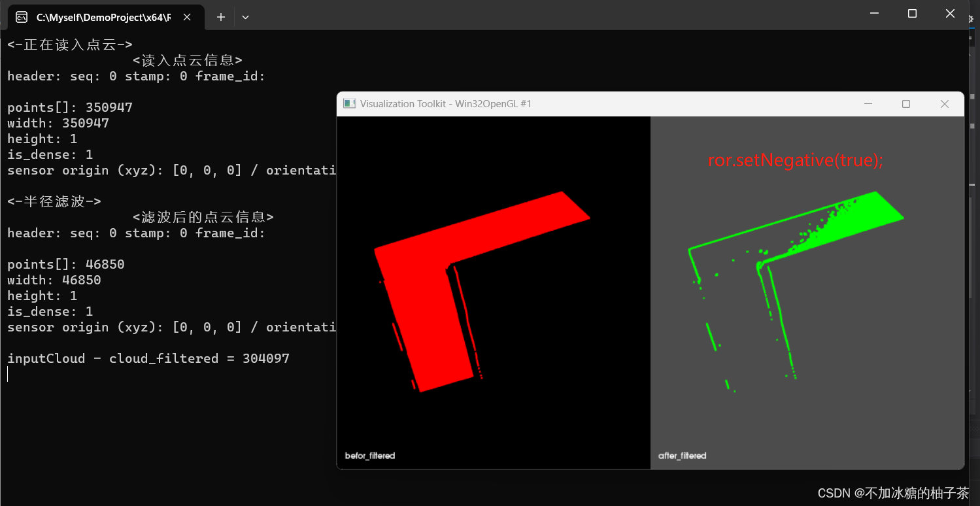The image size is (980, 506).
Task: Minimize the terminal window
Action: [875, 13]
